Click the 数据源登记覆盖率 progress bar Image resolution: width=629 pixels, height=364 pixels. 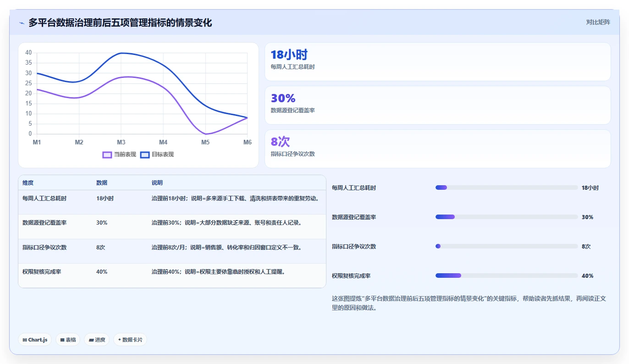[507, 217]
